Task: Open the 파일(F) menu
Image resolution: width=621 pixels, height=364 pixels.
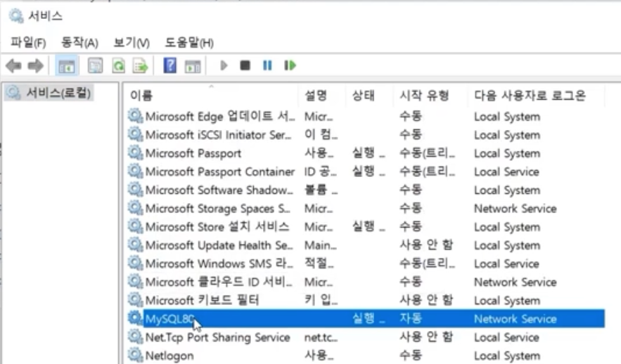Action: point(28,42)
